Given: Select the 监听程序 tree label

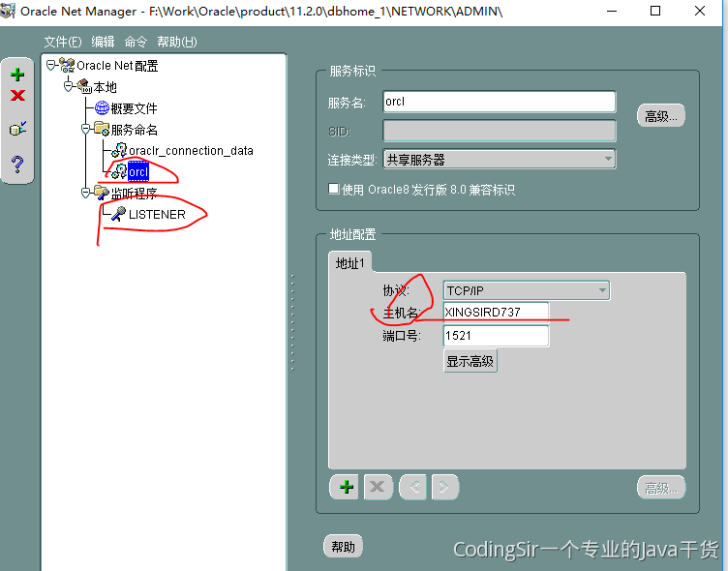Looking at the screenshot, I should [134, 194].
